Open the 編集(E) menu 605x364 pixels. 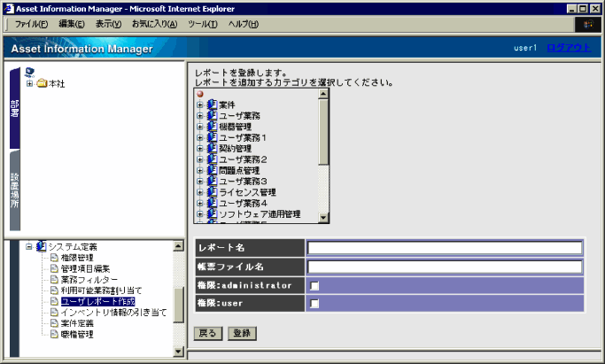point(72,24)
